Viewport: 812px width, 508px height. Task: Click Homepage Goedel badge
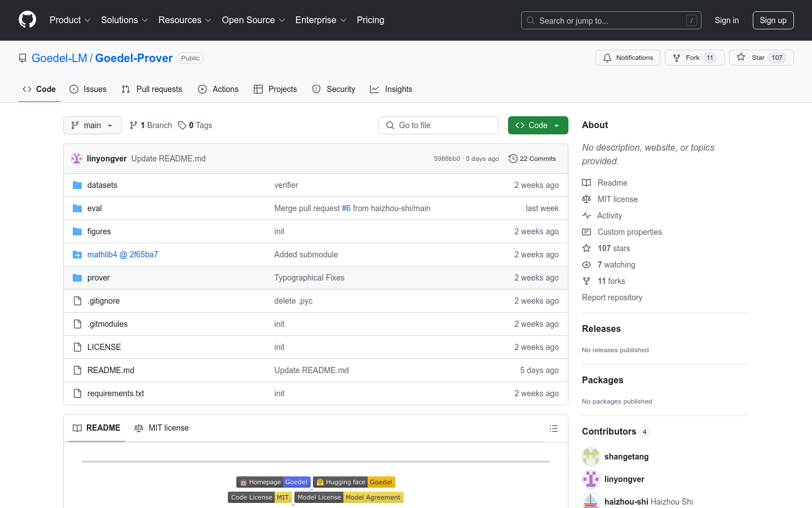(x=273, y=482)
